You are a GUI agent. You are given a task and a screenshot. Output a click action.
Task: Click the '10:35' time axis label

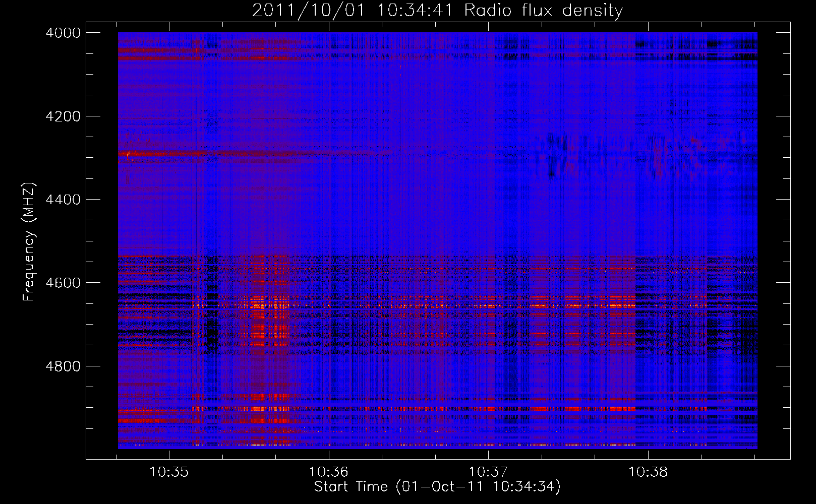tap(169, 472)
